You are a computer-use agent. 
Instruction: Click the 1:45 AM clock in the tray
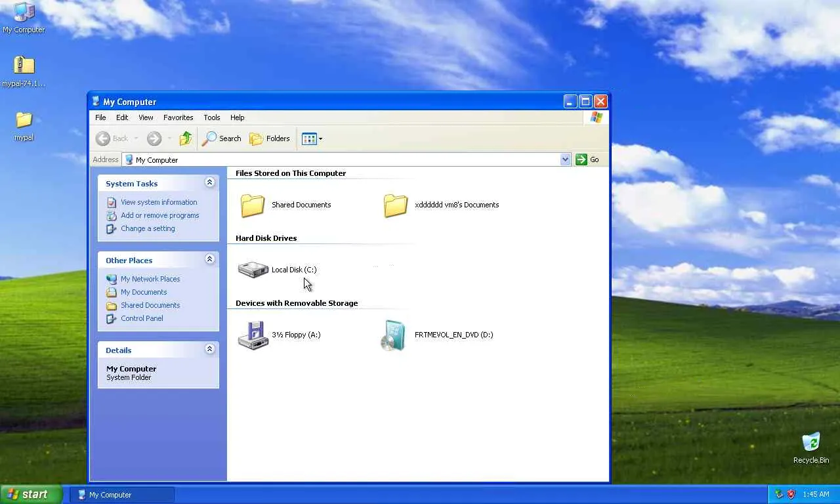(816, 494)
